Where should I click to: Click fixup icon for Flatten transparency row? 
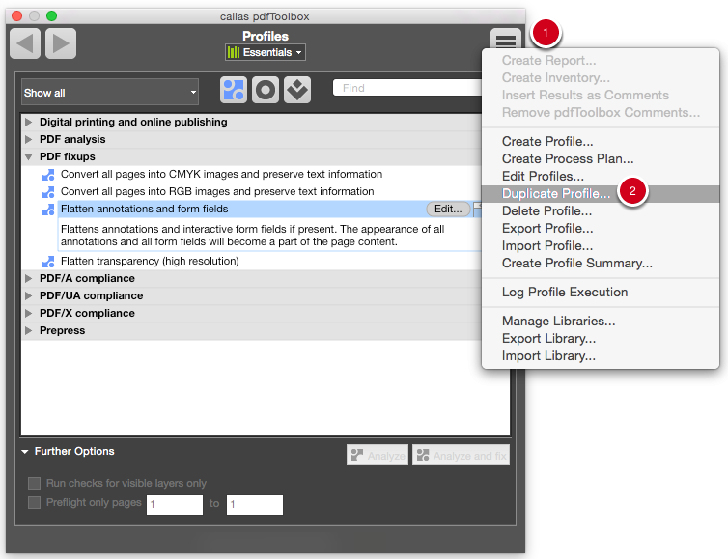click(48, 262)
